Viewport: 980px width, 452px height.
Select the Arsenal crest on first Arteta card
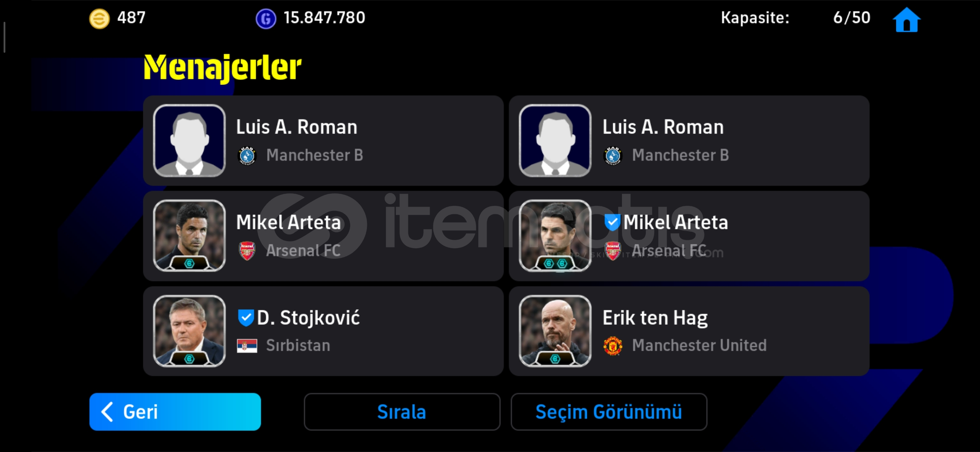pyautogui.click(x=247, y=251)
